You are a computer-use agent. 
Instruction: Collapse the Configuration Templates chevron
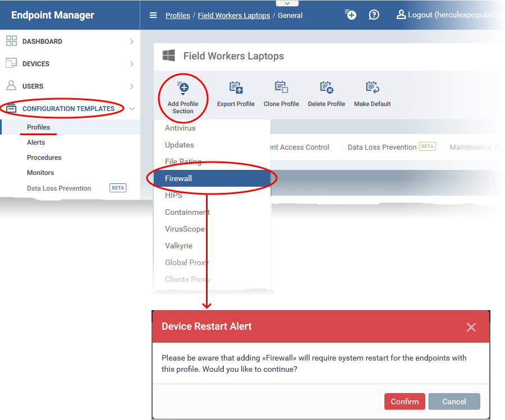132,109
